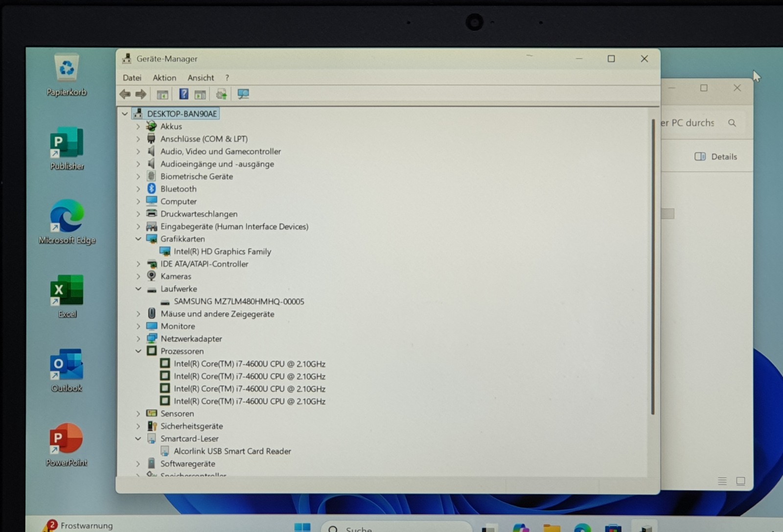
Task: Click the Biometrische Geräte fingerprint icon
Action: [152, 176]
